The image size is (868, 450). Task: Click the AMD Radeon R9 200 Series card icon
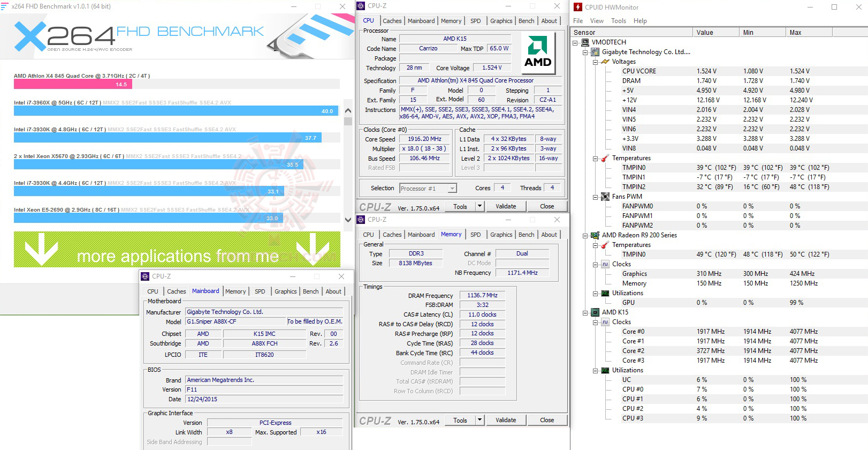595,235
